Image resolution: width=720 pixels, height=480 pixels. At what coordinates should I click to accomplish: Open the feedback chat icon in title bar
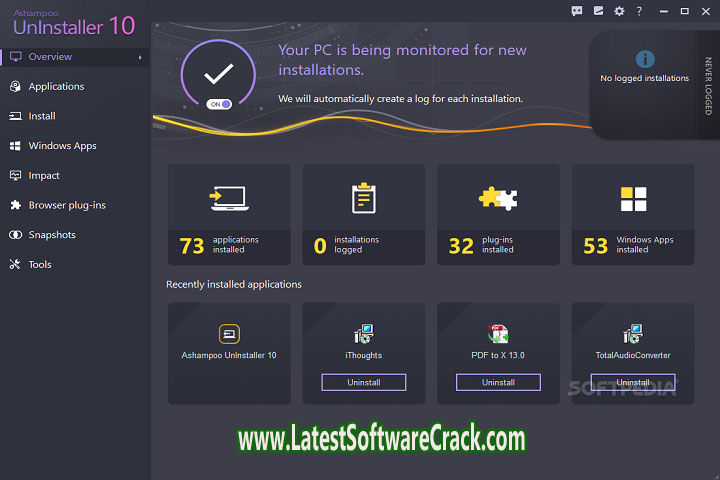[577, 11]
